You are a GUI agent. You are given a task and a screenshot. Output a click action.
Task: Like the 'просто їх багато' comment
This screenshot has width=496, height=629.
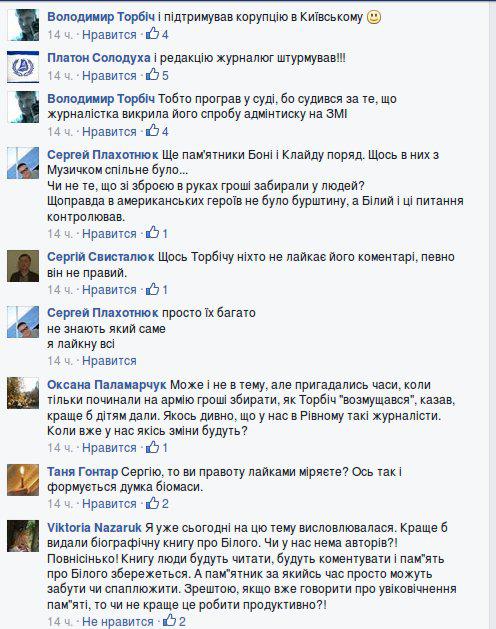(109, 361)
